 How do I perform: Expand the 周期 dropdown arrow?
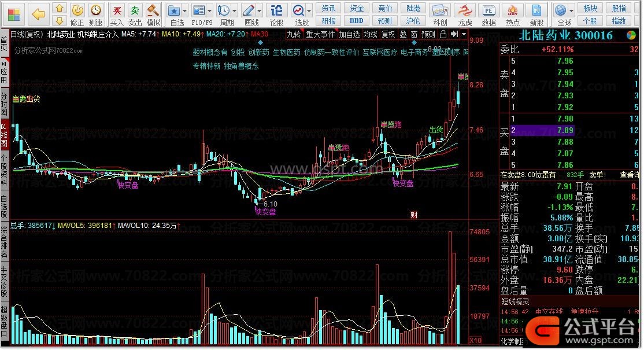click(x=235, y=10)
